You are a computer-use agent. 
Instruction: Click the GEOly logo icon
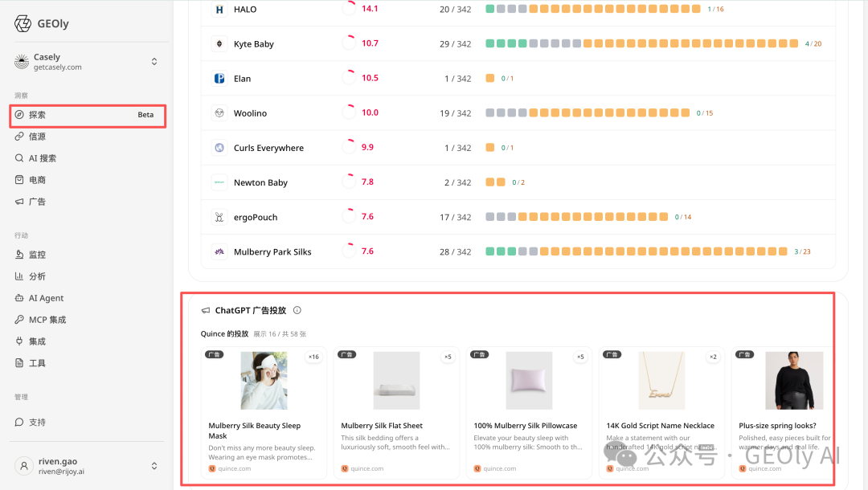pos(23,23)
